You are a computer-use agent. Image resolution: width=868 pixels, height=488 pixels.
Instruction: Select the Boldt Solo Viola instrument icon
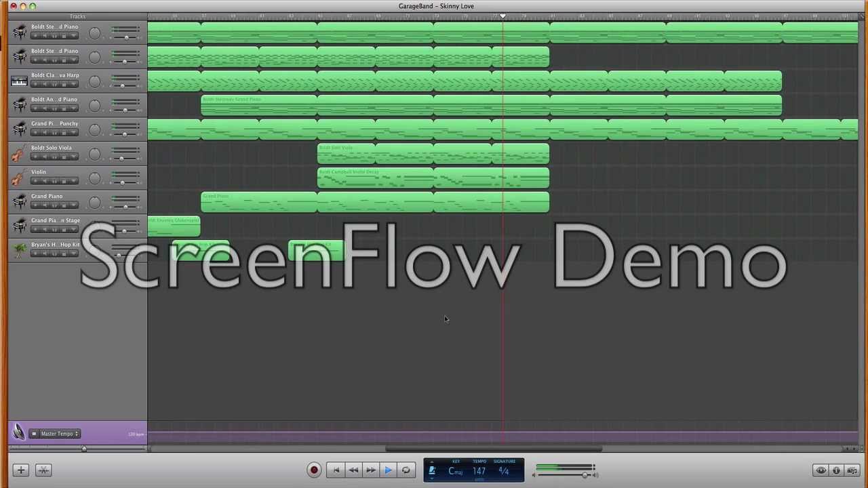[19, 153]
